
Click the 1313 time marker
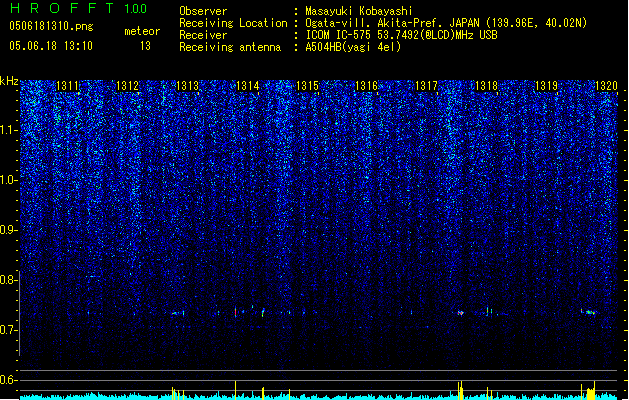pyautogui.click(x=187, y=86)
